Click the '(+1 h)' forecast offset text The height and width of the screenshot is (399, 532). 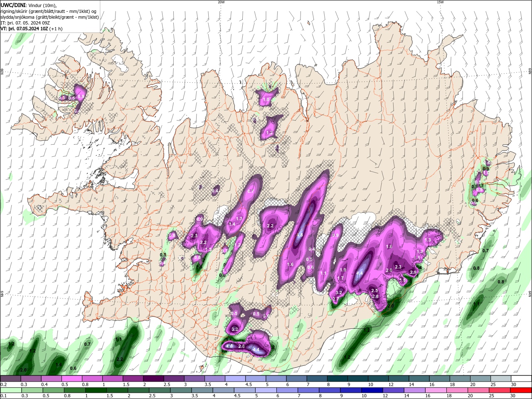[x=56, y=29]
